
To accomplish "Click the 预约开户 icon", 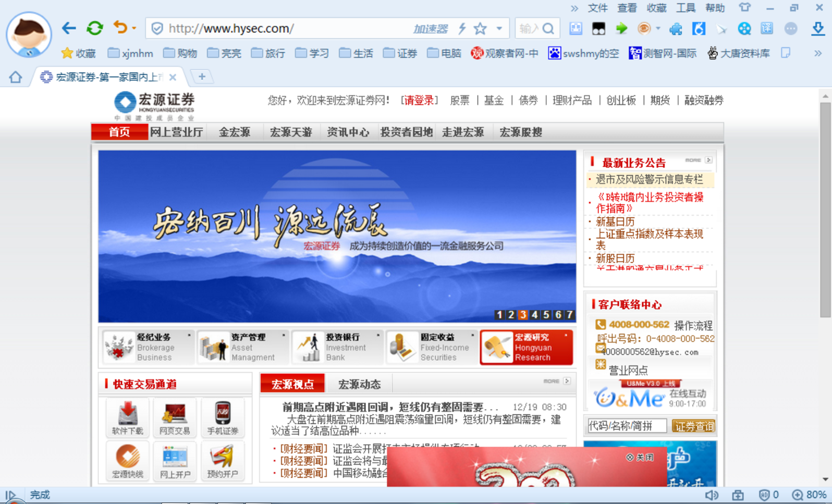I will click(223, 461).
